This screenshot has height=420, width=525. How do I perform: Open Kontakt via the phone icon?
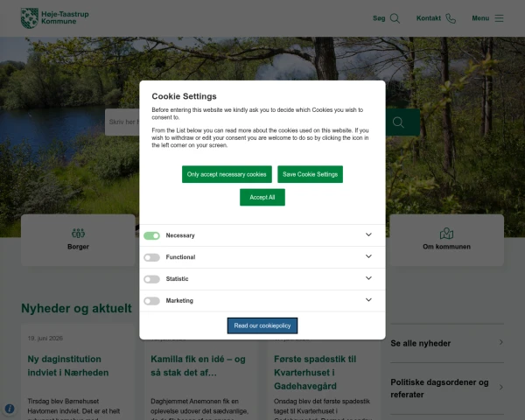[451, 18]
